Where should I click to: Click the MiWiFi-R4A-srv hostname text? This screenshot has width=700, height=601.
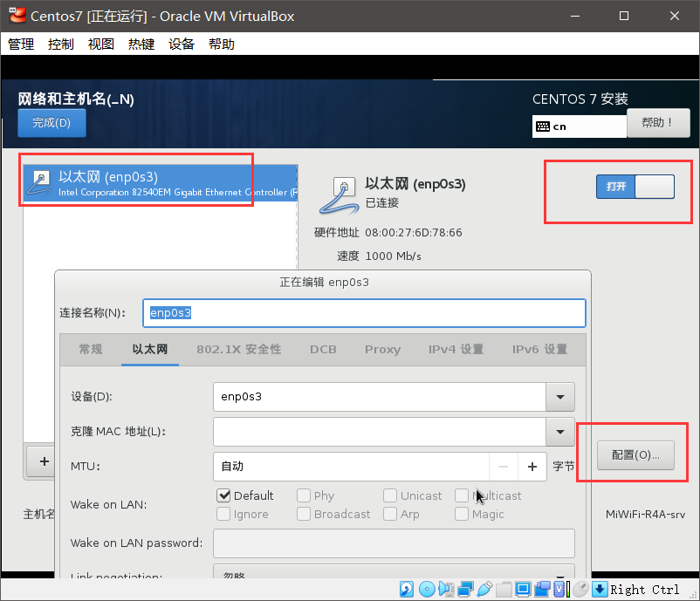(645, 514)
